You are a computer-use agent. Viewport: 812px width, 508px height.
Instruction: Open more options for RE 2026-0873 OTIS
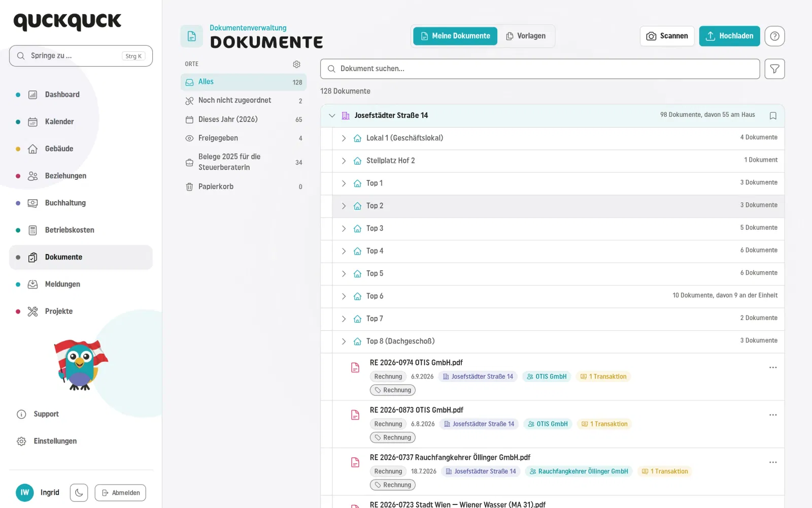pyautogui.click(x=773, y=415)
